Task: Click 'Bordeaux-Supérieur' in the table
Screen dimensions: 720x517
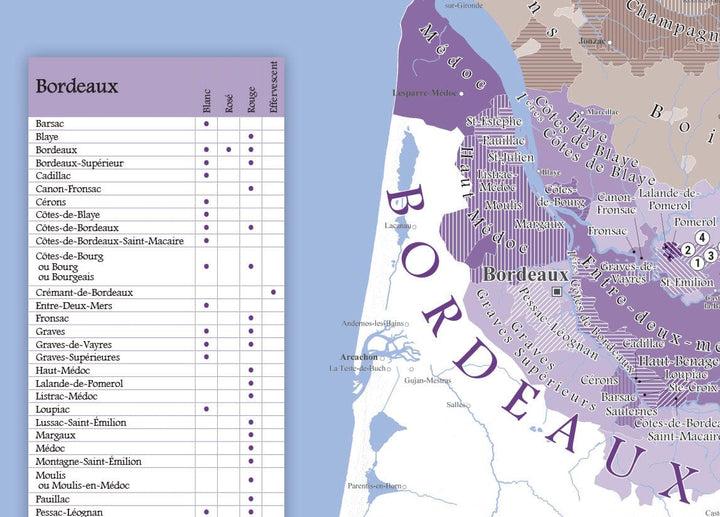Action: [x=79, y=163]
